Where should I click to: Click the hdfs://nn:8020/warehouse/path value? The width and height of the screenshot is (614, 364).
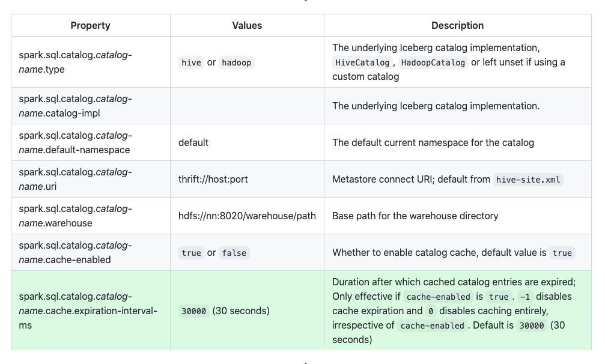point(247,216)
